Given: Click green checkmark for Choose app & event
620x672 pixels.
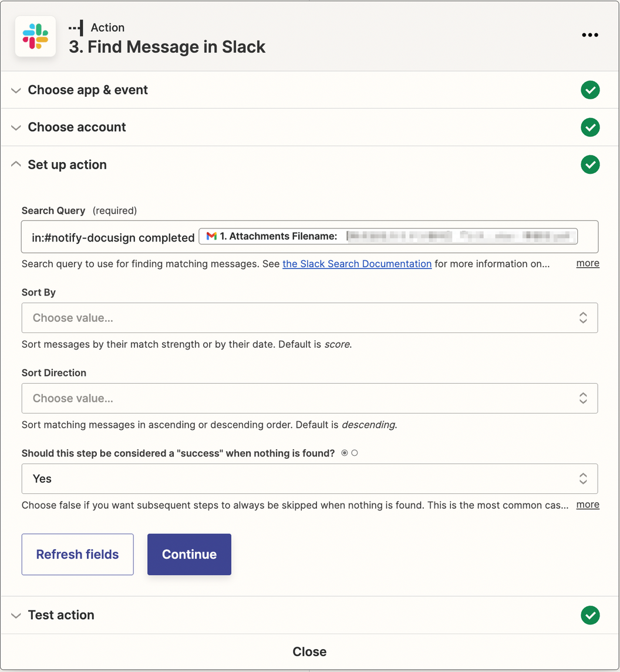Looking at the screenshot, I should click(590, 90).
